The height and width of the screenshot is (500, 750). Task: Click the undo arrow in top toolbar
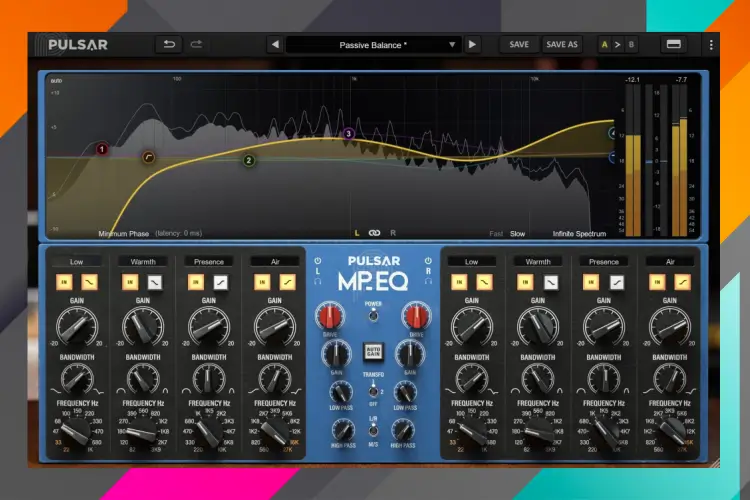167,44
